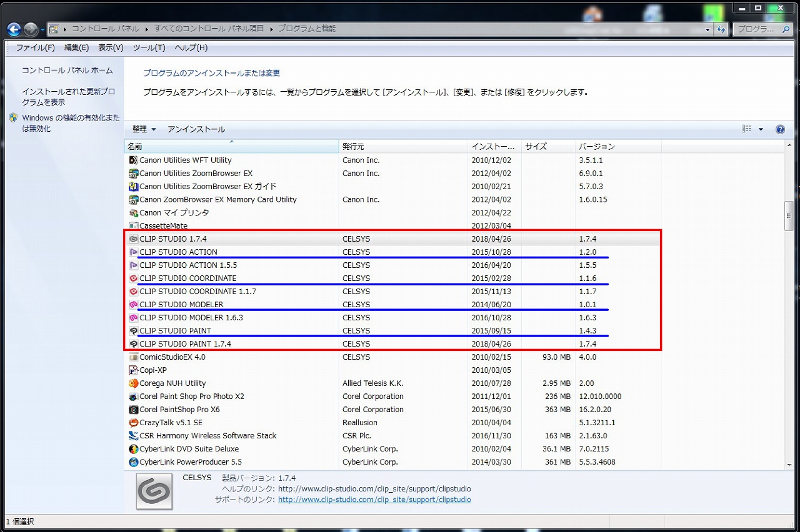
Task: Click the program search input field
Action: pos(762,29)
